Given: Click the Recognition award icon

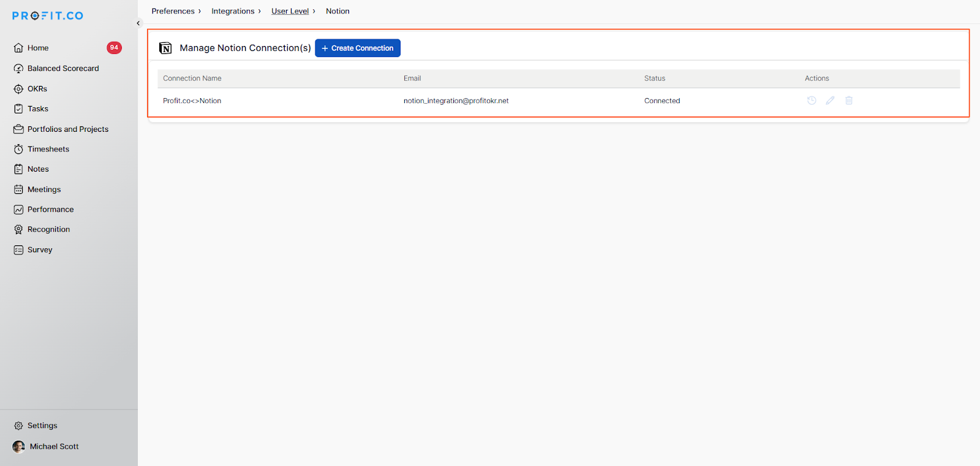Looking at the screenshot, I should (x=18, y=229).
